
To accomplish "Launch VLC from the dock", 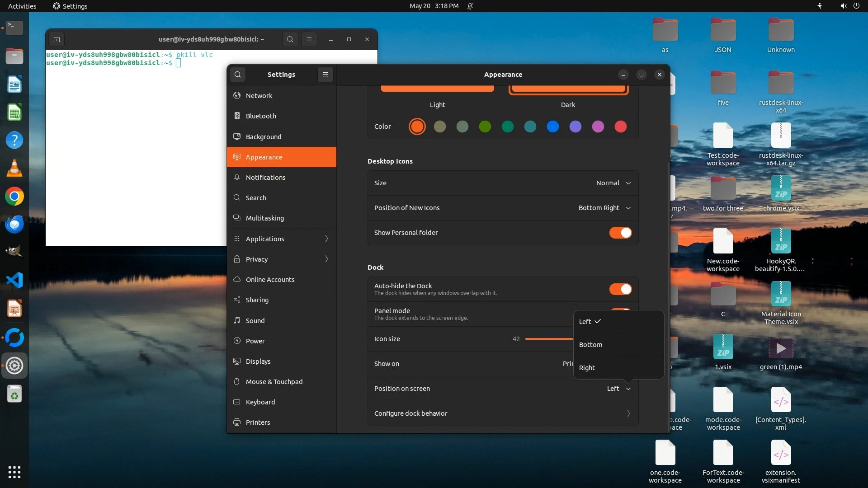I will (x=14, y=168).
